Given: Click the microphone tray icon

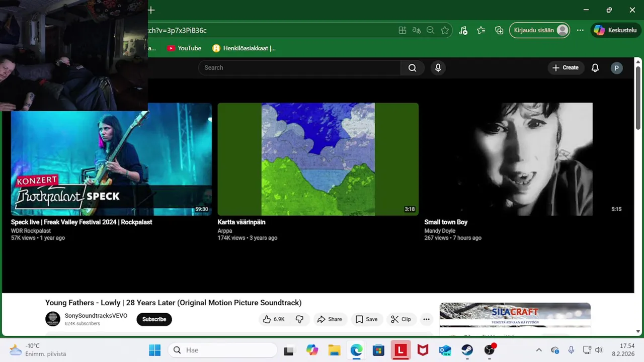Looking at the screenshot, I should click(571, 350).
